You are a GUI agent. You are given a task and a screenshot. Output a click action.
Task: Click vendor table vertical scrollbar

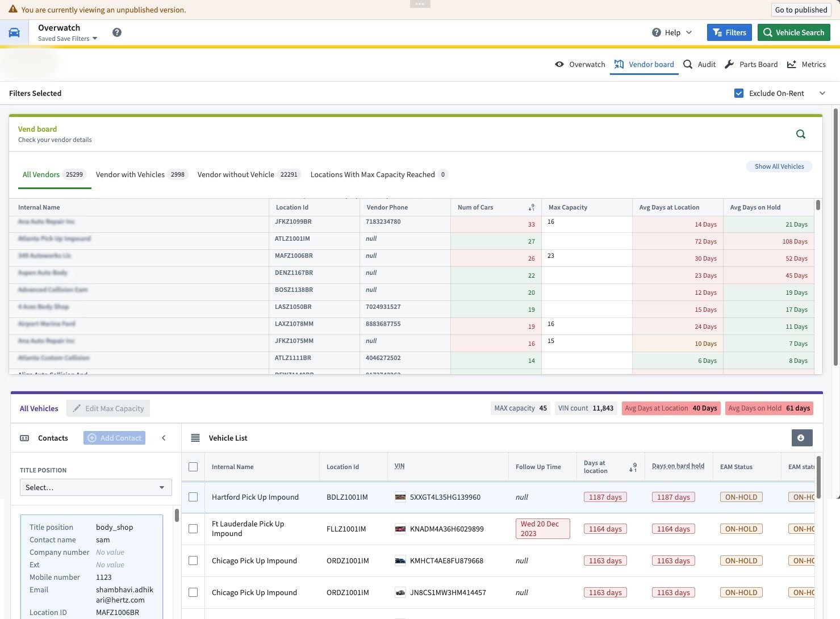pyautogui.click(x=818, y=206)
